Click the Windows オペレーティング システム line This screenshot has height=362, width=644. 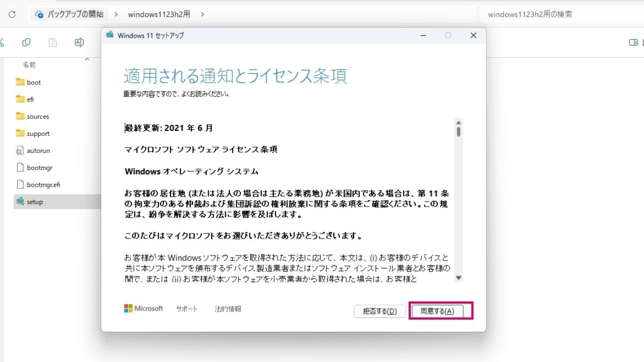coord(191,171)
